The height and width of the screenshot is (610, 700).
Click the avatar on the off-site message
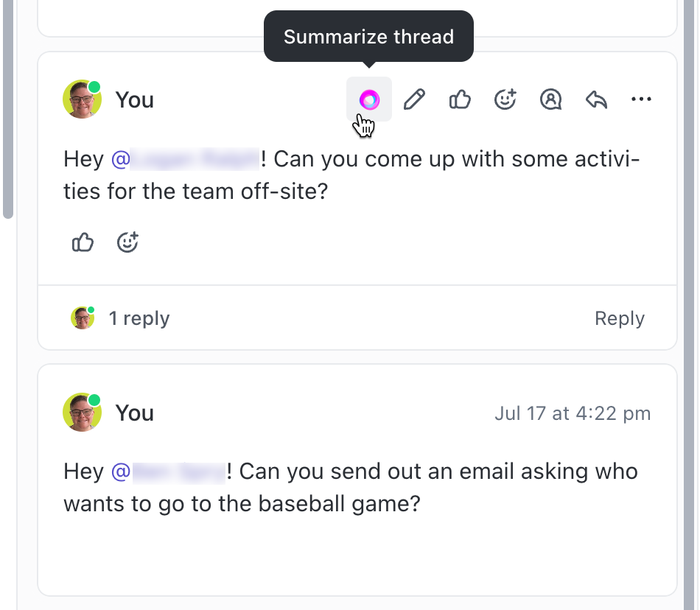[x=82, y=99]
